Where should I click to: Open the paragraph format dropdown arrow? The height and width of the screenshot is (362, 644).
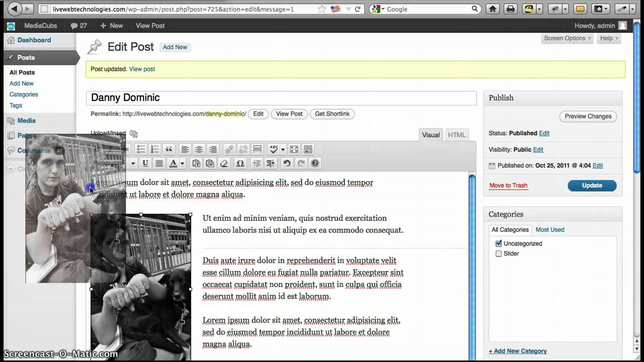pos(133,163)
